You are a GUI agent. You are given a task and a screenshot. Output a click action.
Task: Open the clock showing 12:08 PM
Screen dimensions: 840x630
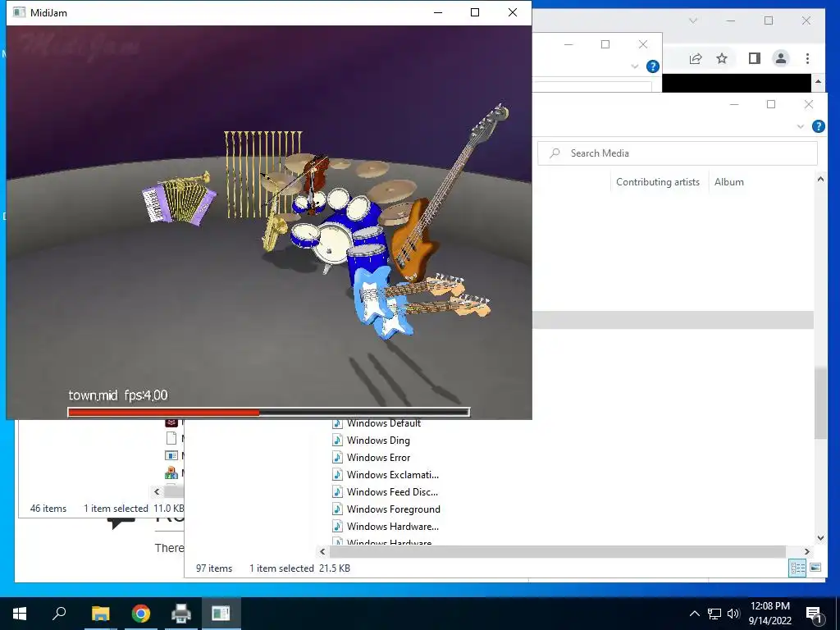pos(769,614)
